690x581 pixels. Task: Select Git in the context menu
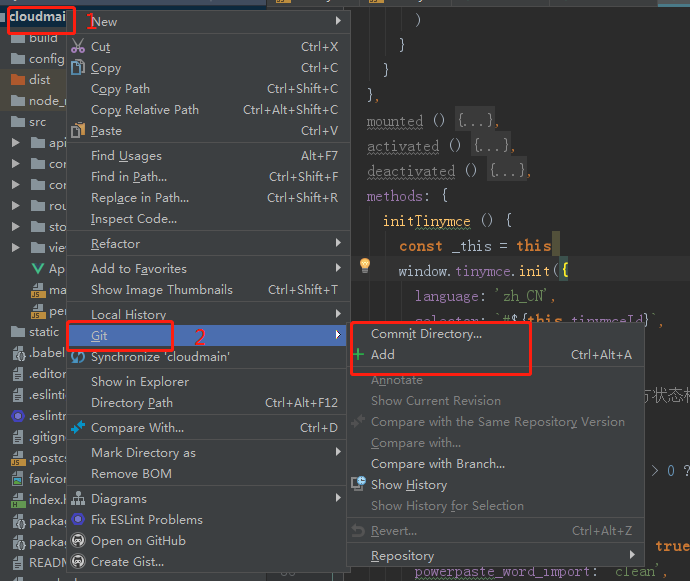click(x=208, y=335)
